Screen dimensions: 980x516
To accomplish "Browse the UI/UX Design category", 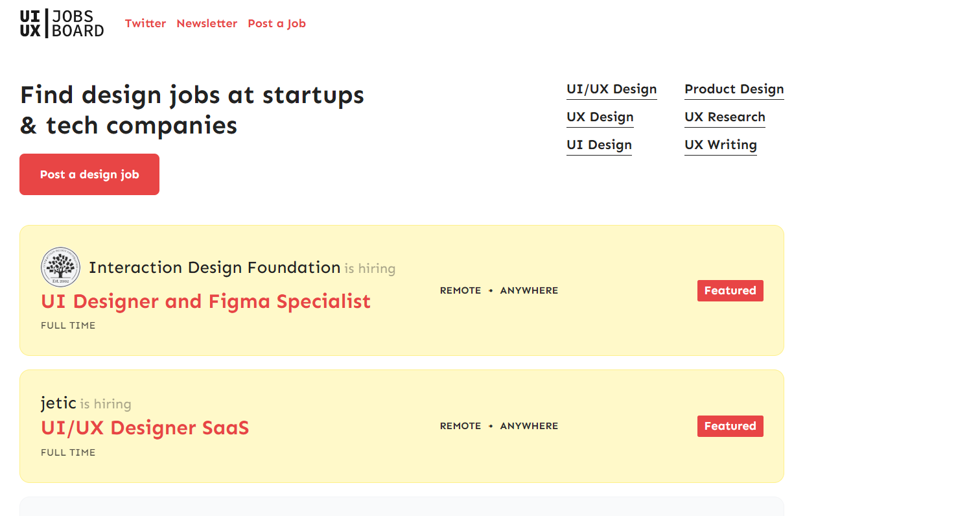I will [x=611, y=89].
